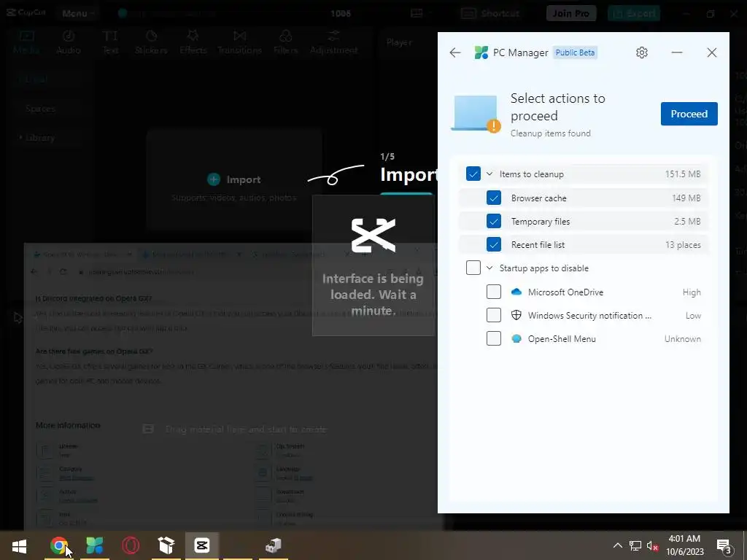Uncheck the Browser cache checkbox
Image resolution: width=747 pixels, height=560 pixels.
494,198
